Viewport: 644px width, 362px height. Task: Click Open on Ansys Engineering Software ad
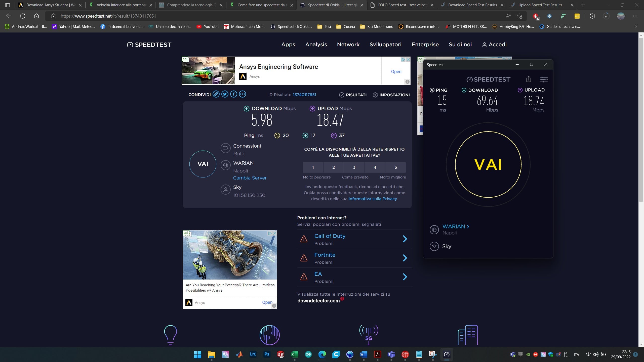click(x=396, y=72)
